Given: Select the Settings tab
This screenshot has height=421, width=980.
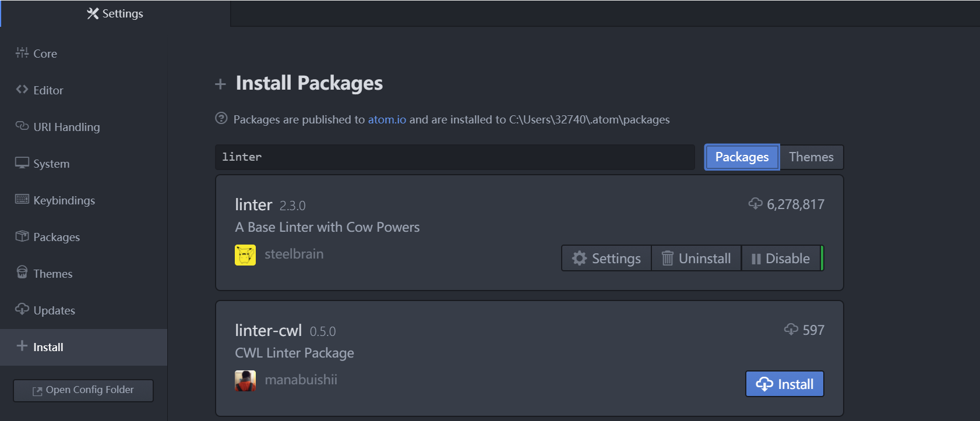Looking at the screenshot, I should pos(115,13).
